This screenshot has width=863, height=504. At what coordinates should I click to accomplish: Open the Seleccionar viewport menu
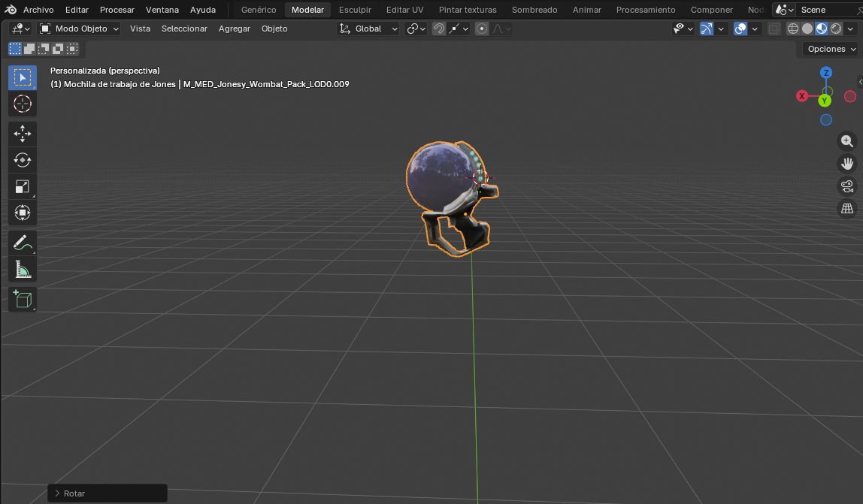tap(184, 29)
